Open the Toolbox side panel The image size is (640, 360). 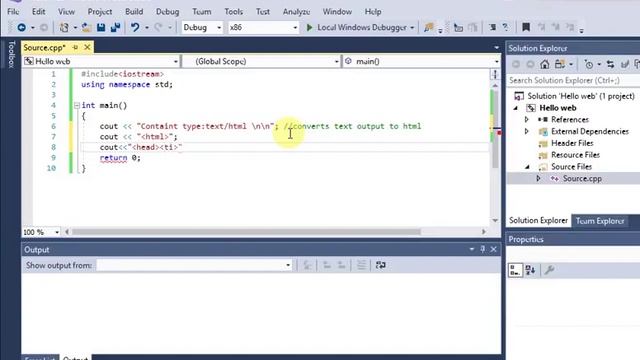11,54
